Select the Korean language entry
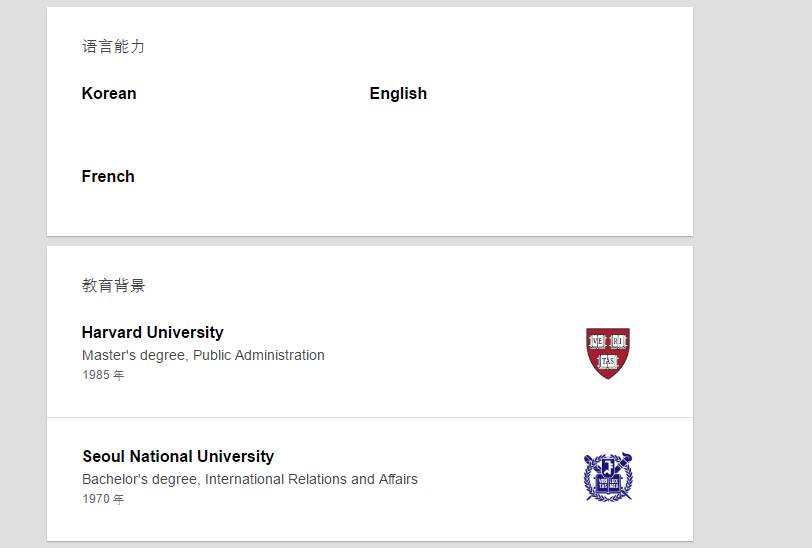This screenshot has height=548, width=812. (109, 93)
